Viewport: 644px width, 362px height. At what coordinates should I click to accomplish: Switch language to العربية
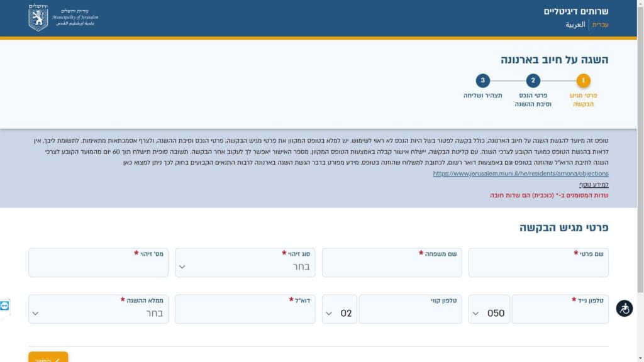tap(575, 25)
